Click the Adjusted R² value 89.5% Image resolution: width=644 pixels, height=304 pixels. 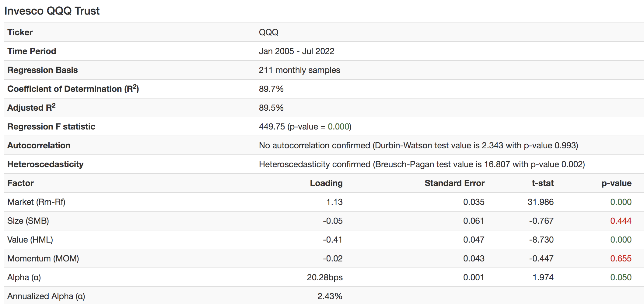[271, 108]
